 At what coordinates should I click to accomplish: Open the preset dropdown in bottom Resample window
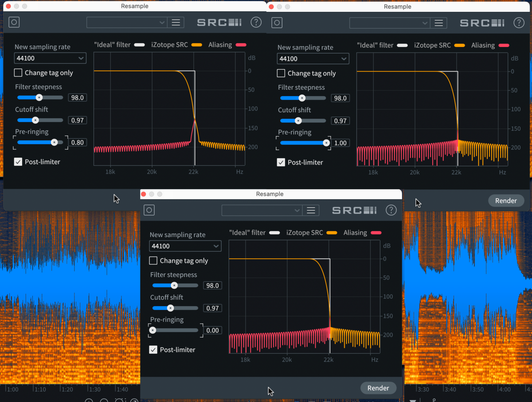262,211
